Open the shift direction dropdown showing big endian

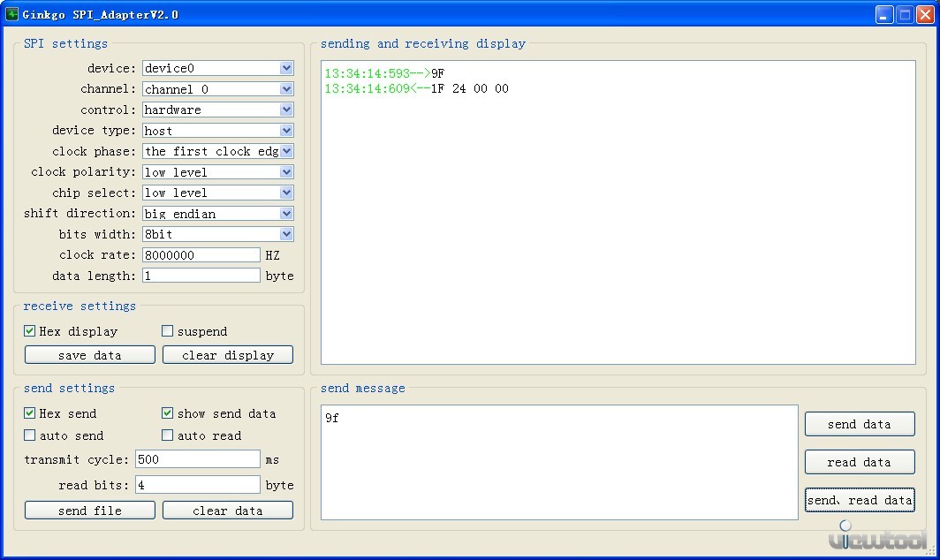(x=217, y=214)
